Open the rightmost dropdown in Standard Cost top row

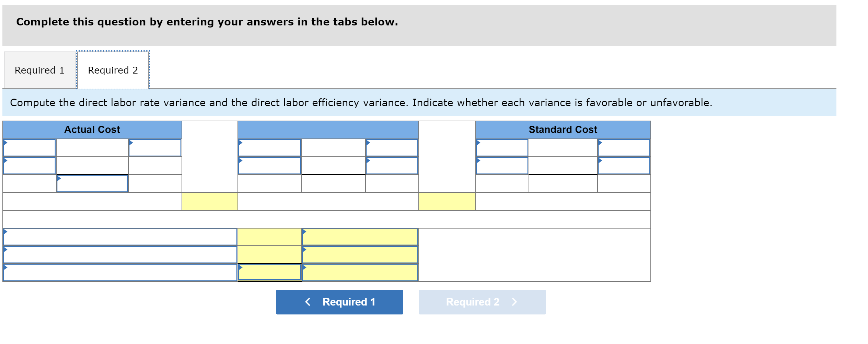[624, 148]
